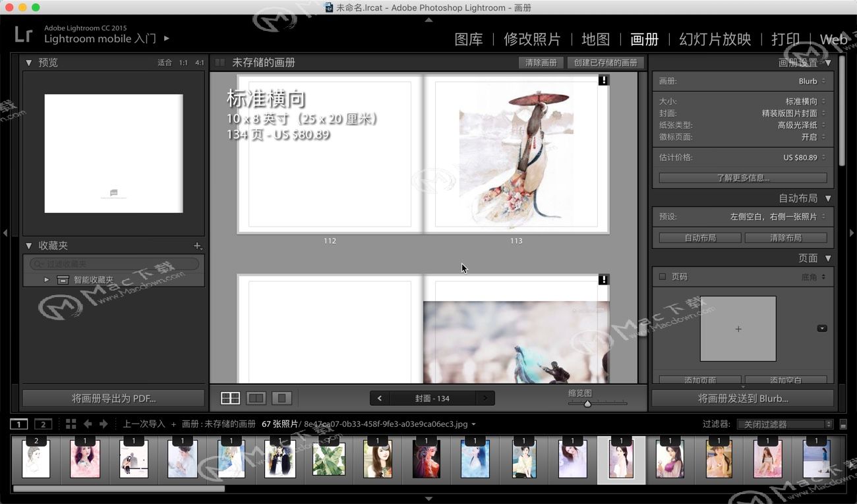Viewport: 857px width, 504px height.
Task: Open the second window '2' button
Action: pos(43,424)
